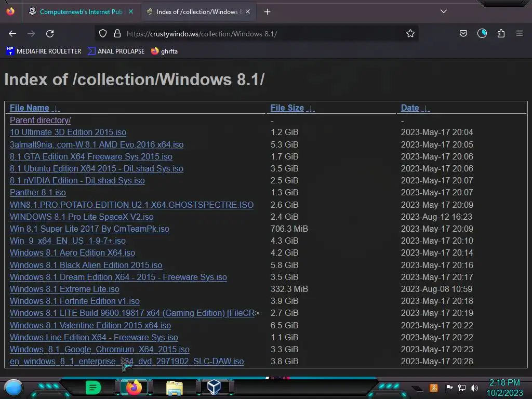Open the network tray icon
This screenshot has width=532, height=399.
[x=462, y=388]
